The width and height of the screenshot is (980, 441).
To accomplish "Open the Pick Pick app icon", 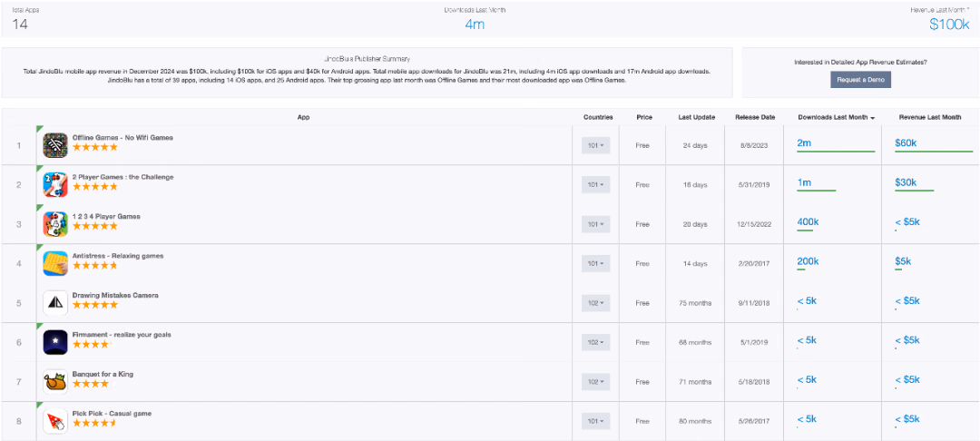I will tap(55, 421).
